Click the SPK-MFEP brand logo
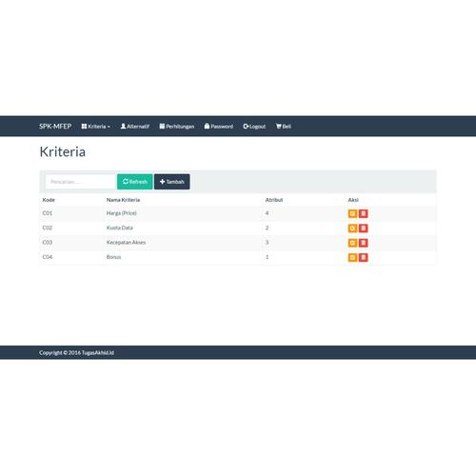Viewport: 476px width, 476px height. point(55,127)
